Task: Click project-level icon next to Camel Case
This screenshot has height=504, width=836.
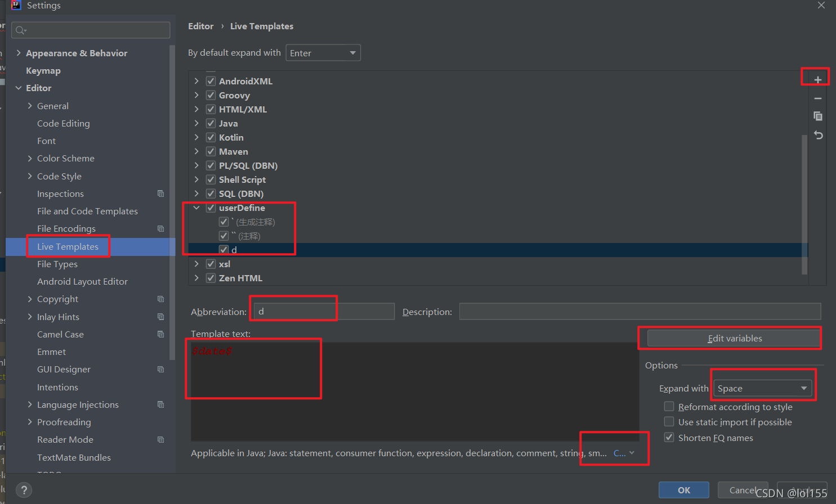Action: click(161, 334)
